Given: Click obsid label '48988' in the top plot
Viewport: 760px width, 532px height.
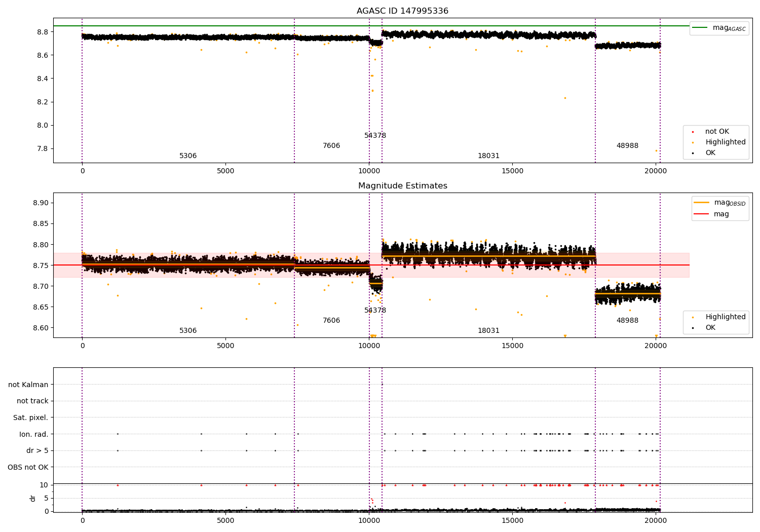Looking at the screenshot, I should [x=627, y=146].
